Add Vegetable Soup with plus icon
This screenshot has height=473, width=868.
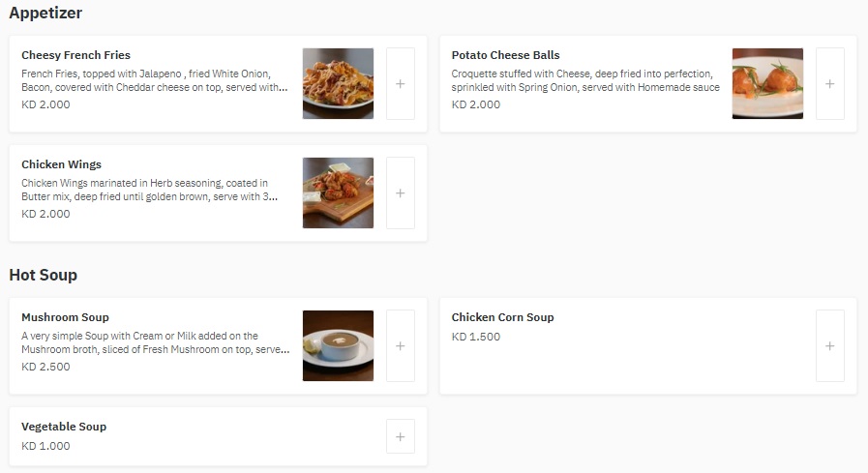tap(401, 436)
